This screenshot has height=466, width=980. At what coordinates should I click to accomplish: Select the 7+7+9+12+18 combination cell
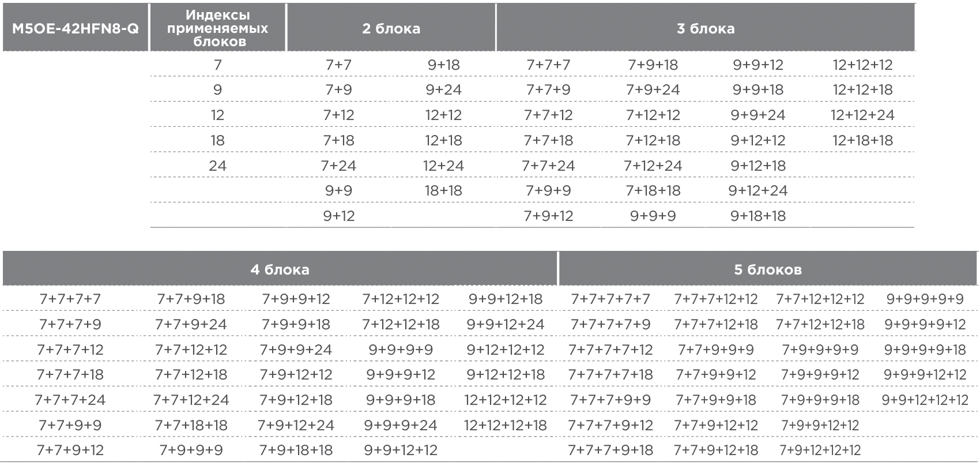(x=715, y=450)
